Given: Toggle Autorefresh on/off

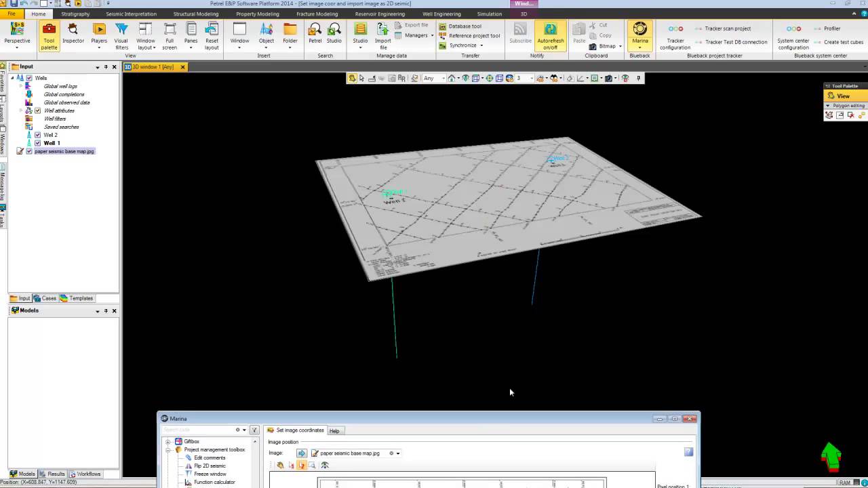Looking at the screenshot, I should click(551, 37).
